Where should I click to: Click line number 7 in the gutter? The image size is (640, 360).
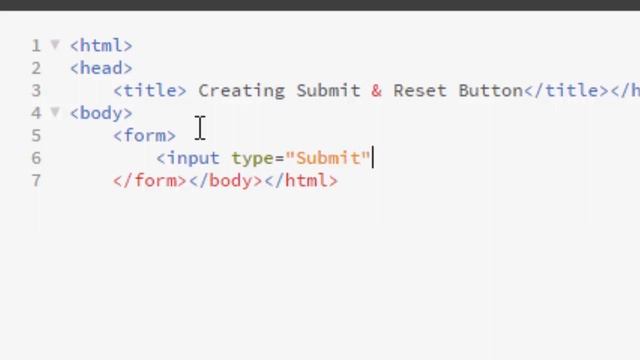click(x=36, y=180)
